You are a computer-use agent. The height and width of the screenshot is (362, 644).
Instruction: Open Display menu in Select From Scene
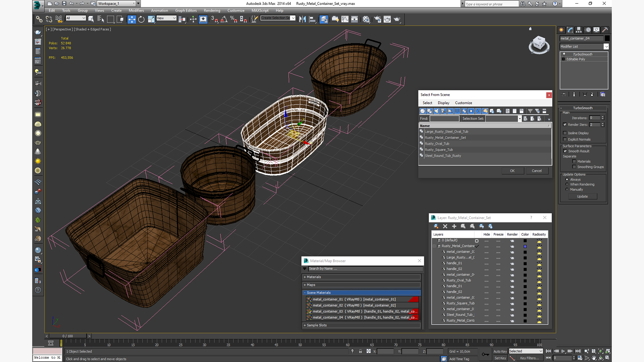click(x=443, y=103)
